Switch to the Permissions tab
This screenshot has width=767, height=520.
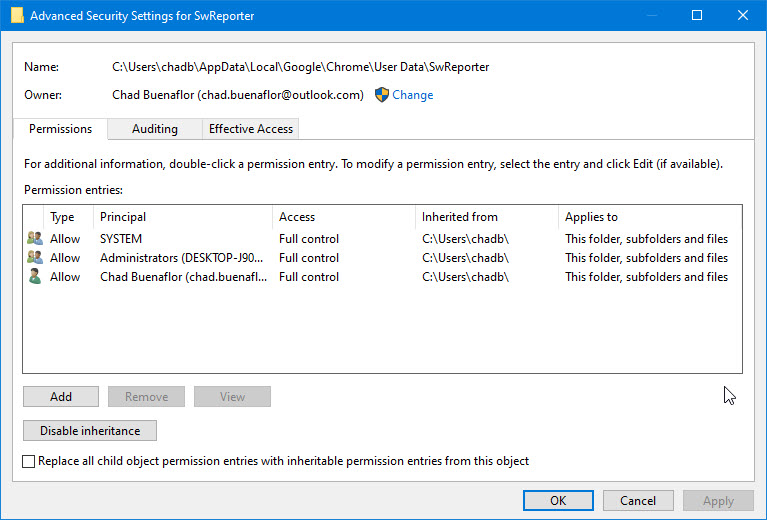pos(60,129)
